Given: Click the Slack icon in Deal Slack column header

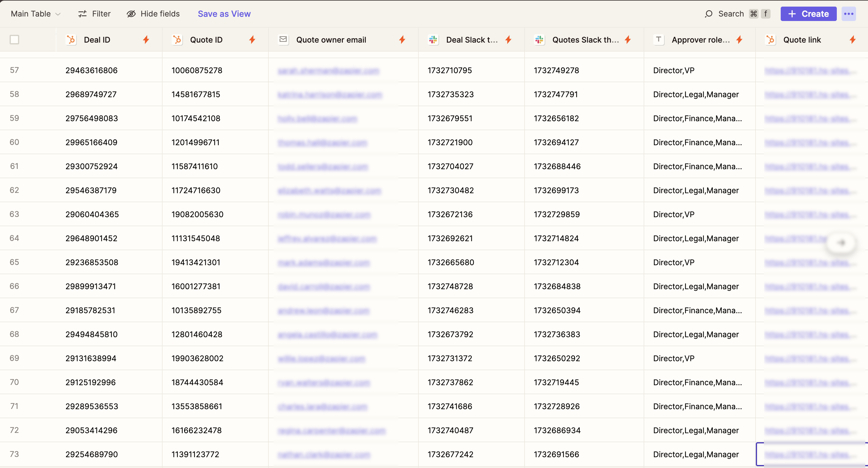Looking at the screenshot, I should pos(433,40).
